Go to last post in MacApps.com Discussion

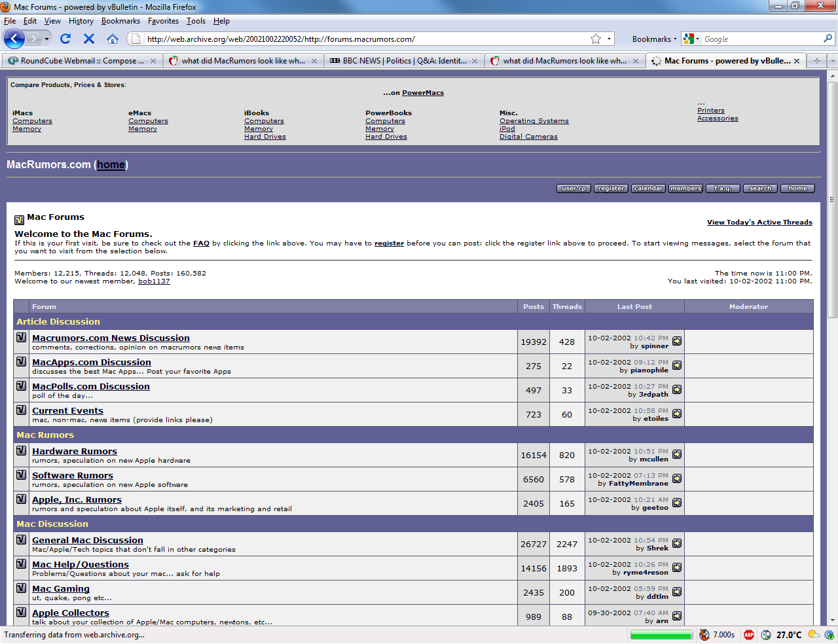pos(677,365)
